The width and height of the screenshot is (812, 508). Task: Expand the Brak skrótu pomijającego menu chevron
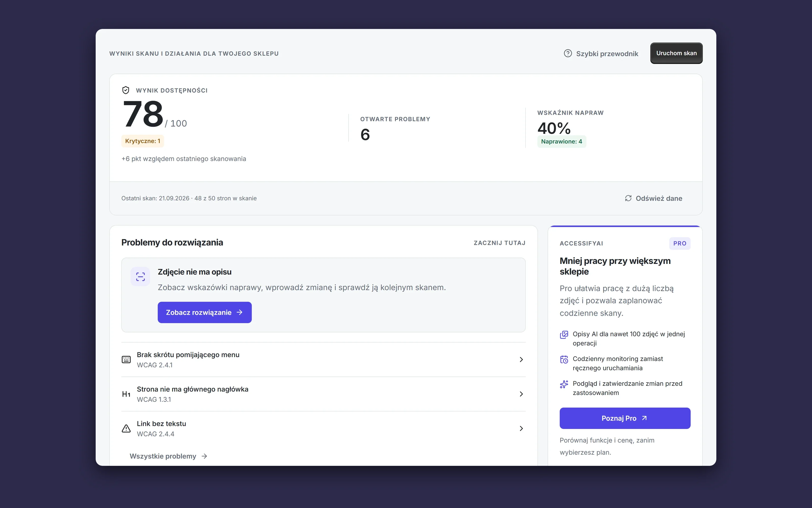coord(521,359)
